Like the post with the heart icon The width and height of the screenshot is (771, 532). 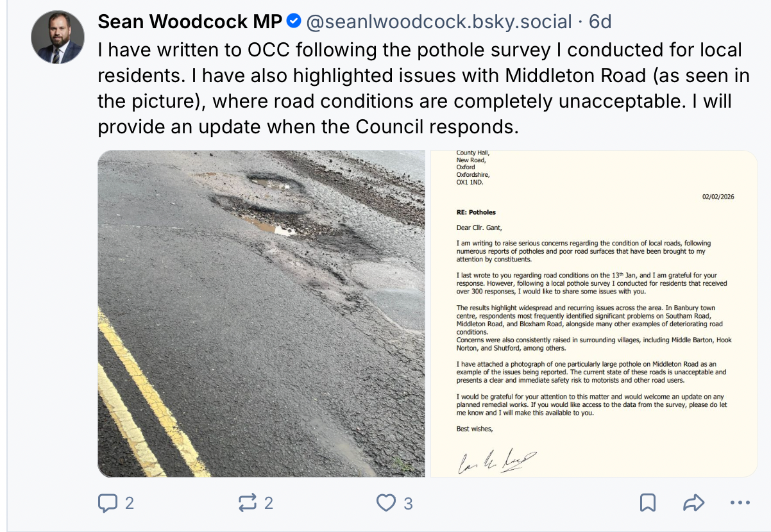[x=385, y=503]
